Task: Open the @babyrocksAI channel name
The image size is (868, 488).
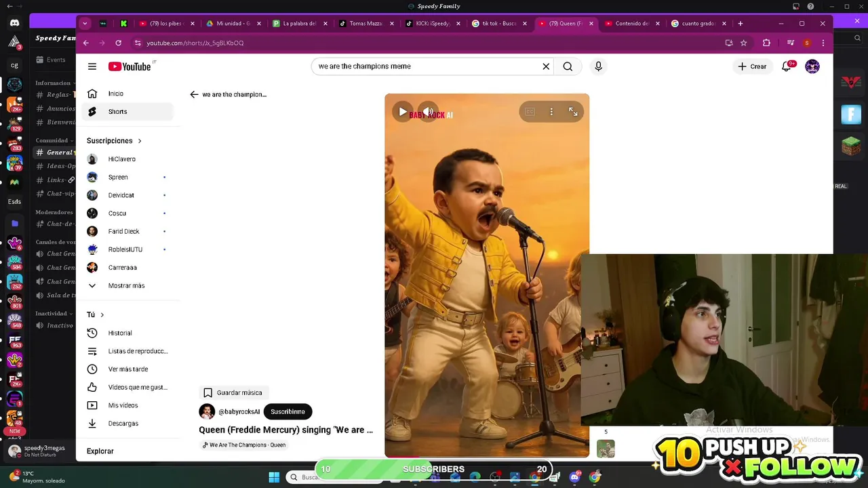Action: (x=239, y=411)
